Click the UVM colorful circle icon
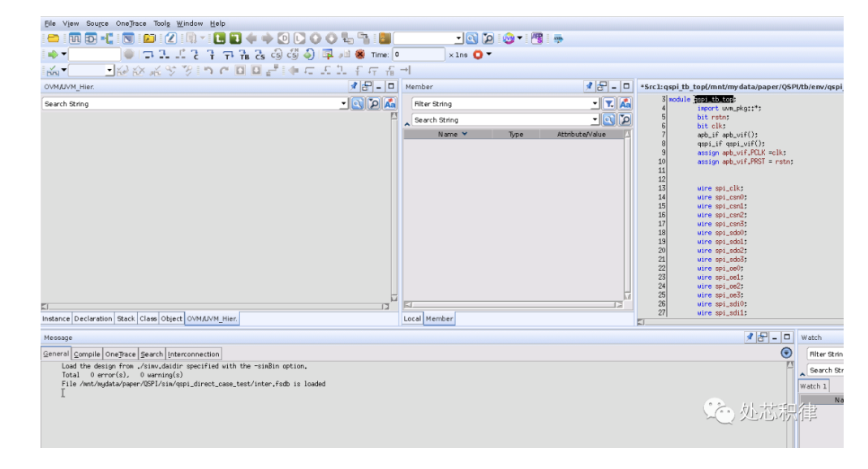Screen dimensions: 868x469 509,38
